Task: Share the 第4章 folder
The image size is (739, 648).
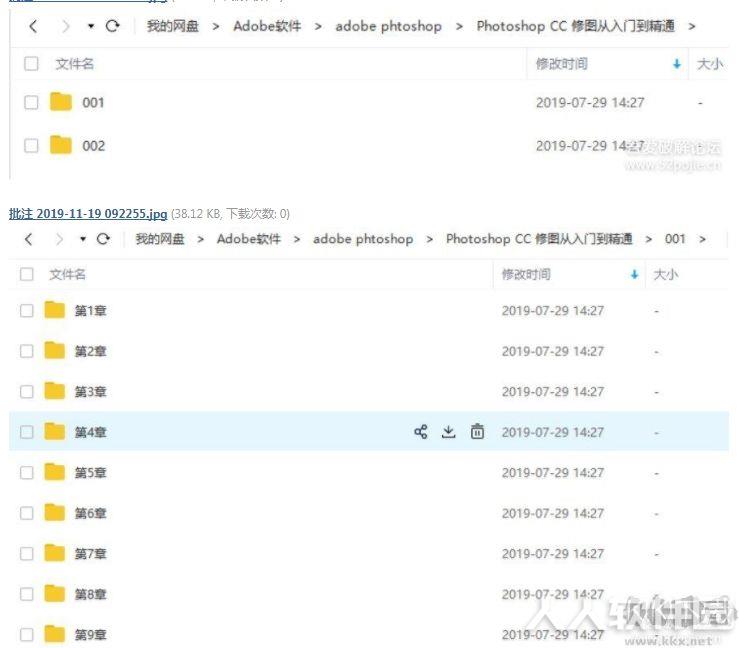Action: [421, 432]
